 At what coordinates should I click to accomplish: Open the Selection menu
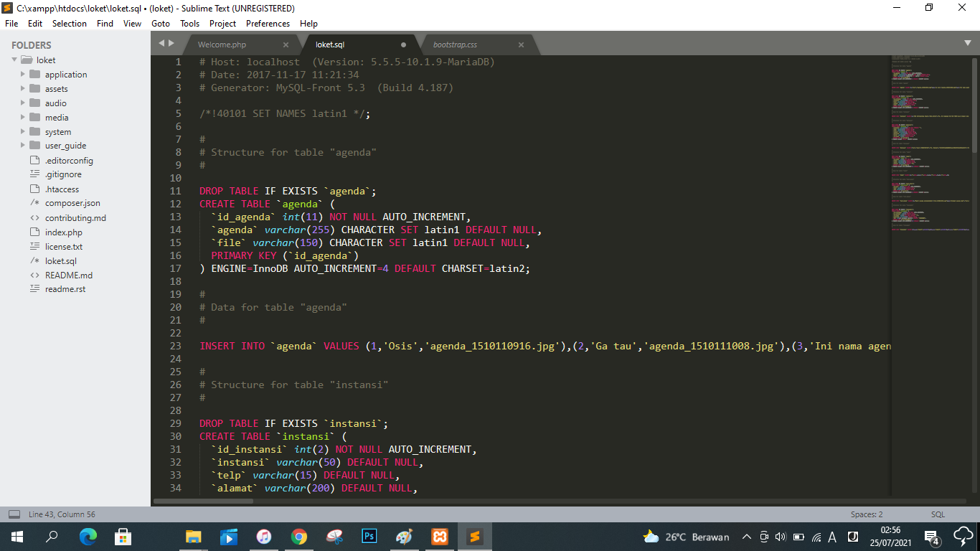coord(70,24)
